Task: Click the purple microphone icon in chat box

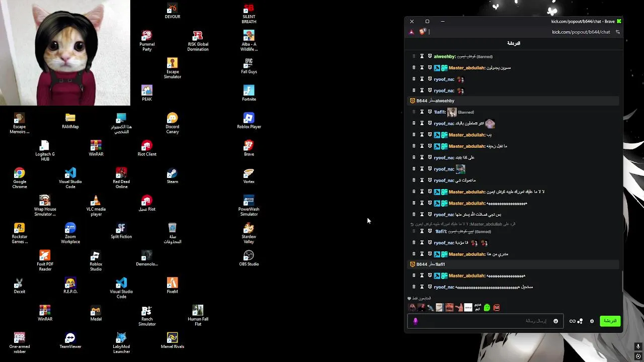Action: click(x=415, y=321)
